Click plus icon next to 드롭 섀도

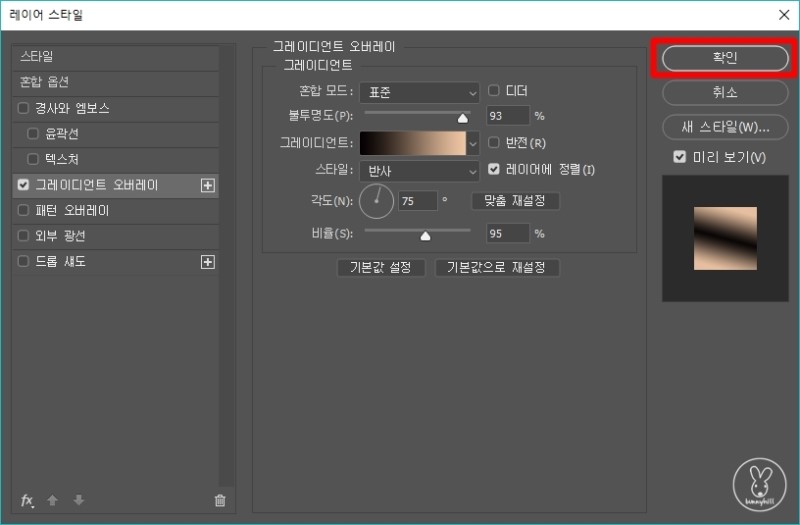tap(208, 262)
